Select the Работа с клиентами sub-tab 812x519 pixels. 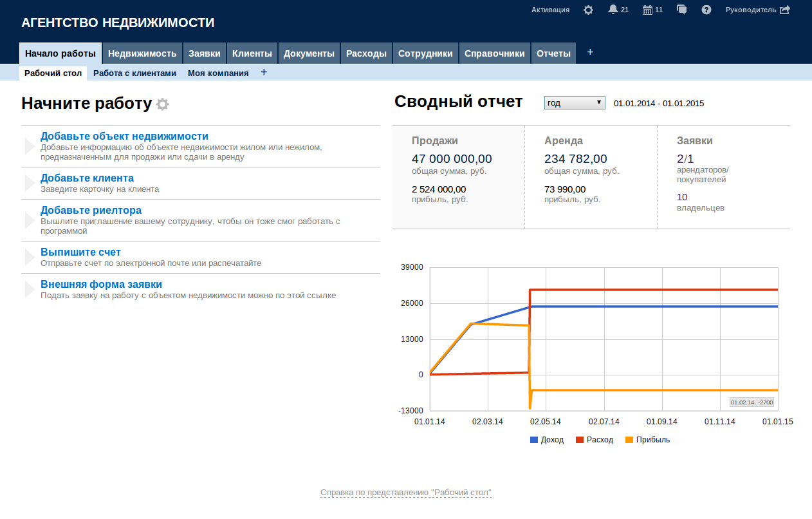(x=134, y=73)
